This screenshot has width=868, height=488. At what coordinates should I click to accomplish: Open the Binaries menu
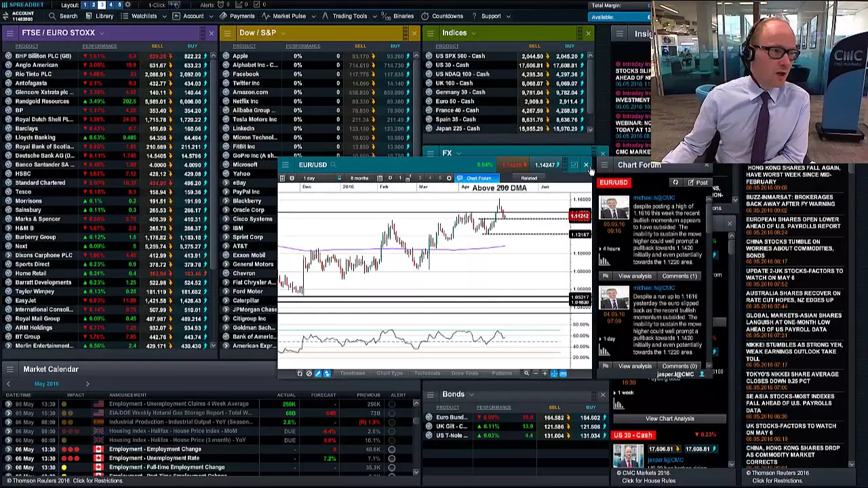(398, 16)
